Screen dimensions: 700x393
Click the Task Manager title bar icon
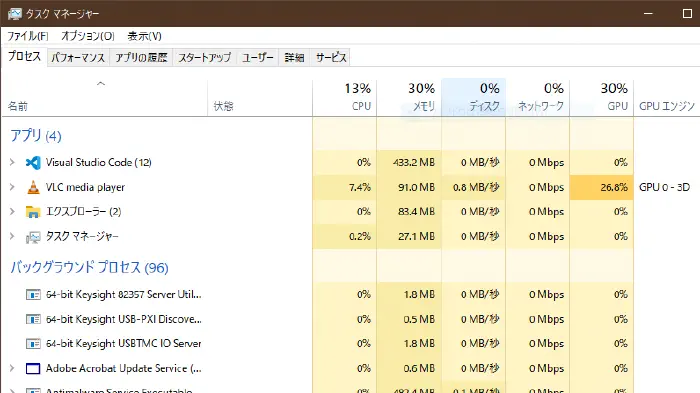15,14
